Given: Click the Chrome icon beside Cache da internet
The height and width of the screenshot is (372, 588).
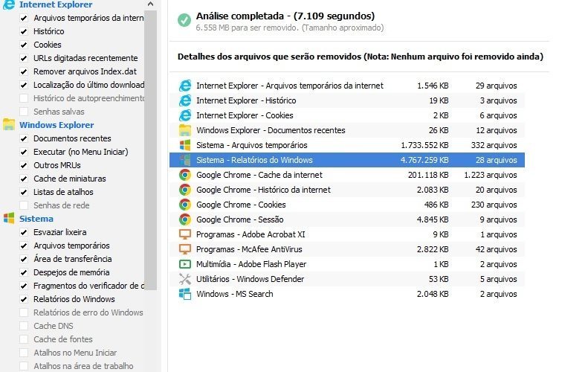Looking at the screenshot, I should click(x=185, y=175).
